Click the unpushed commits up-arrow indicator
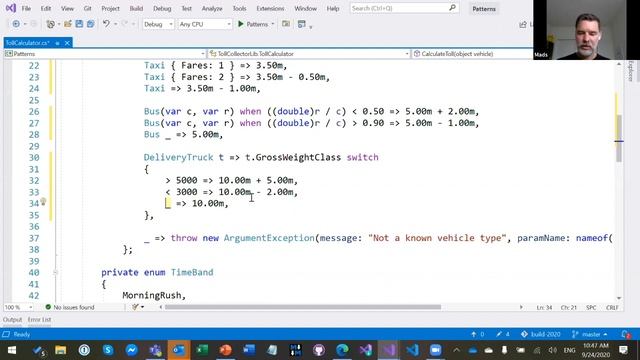 (478, 334)
